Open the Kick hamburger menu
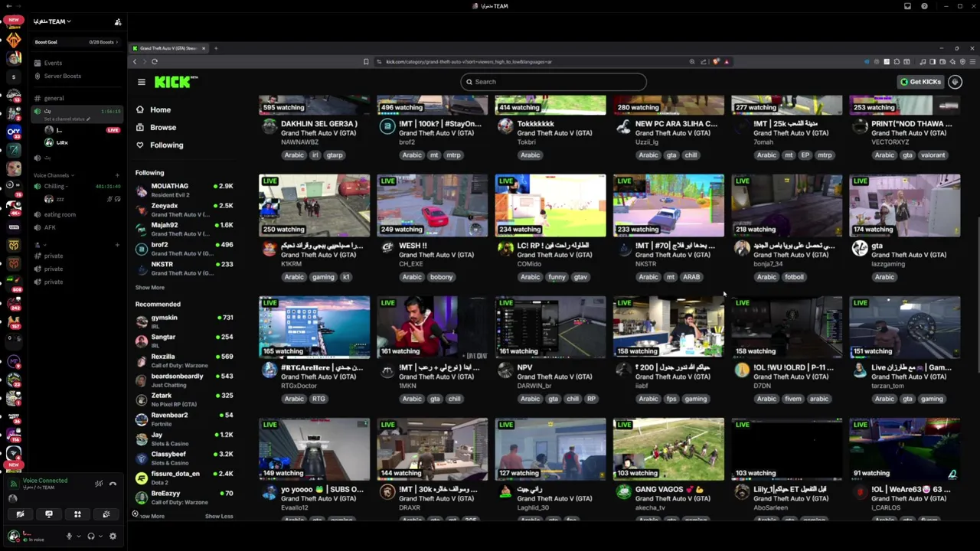 tap(141, 82)
